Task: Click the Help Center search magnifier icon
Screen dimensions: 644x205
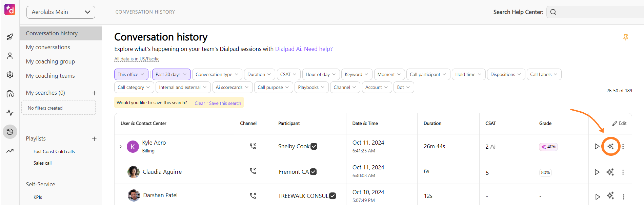Action: tap(553, 12)
